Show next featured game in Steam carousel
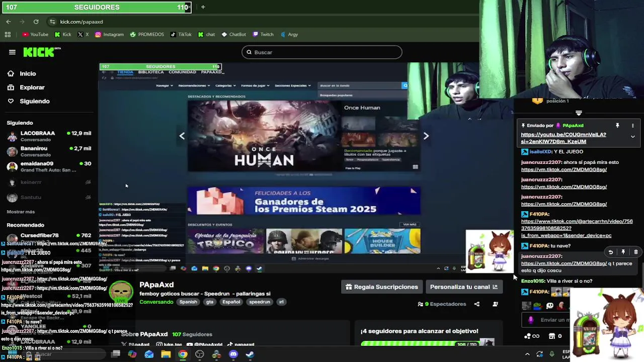This screenshot has width=644, height=362. pos(426,136)
